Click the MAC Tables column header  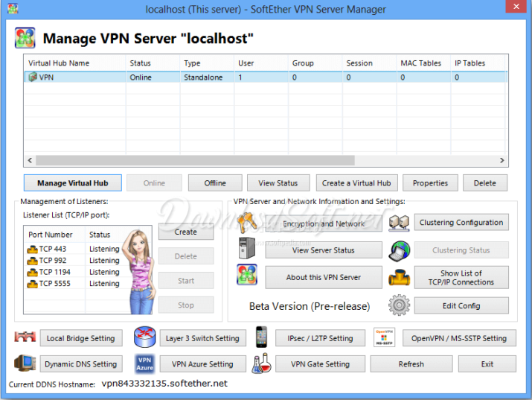point(424,63)
